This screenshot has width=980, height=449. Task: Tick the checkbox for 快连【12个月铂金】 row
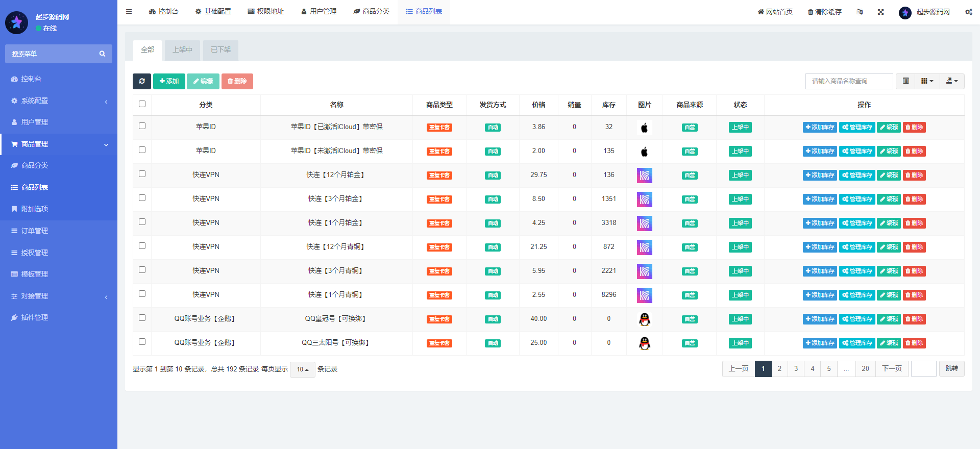pos(142,174)
